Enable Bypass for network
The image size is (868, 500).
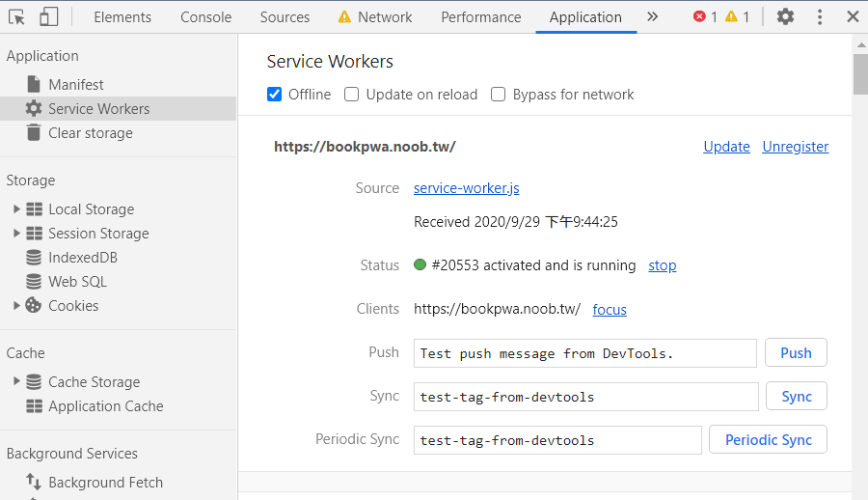[x=499, y=95]
